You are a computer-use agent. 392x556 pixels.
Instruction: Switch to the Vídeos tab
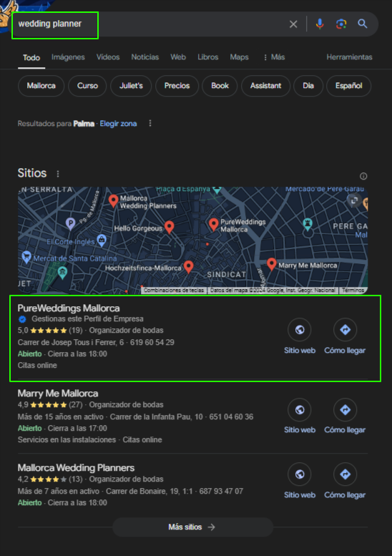(x=108, y=57)
